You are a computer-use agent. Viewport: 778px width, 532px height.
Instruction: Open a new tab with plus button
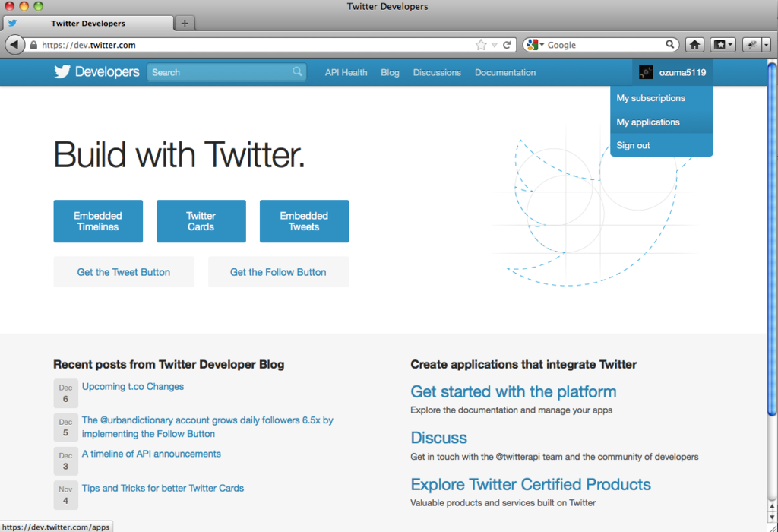pos(185,23)
